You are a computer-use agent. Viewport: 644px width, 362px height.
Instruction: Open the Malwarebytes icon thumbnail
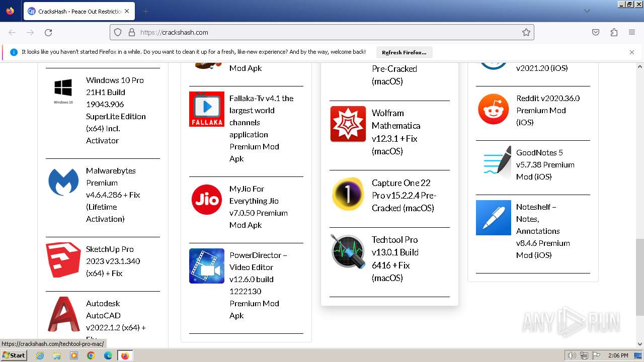tap(63, 182)
